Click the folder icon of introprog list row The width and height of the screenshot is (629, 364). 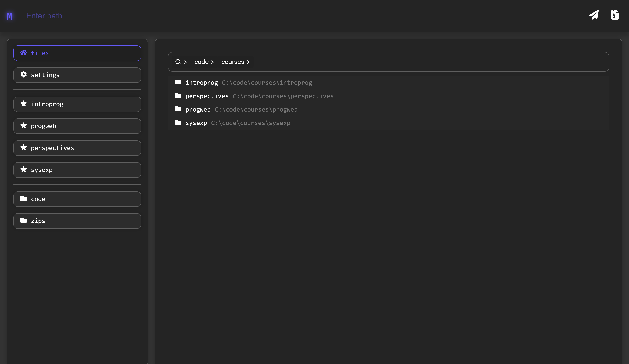(x=178, y=82)
